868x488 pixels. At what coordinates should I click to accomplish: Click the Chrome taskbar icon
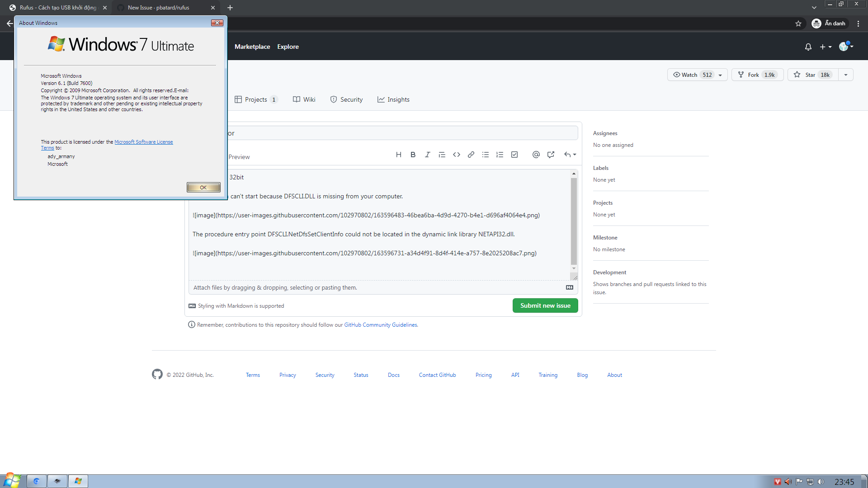pyautogui.click(x=37, y=481)
